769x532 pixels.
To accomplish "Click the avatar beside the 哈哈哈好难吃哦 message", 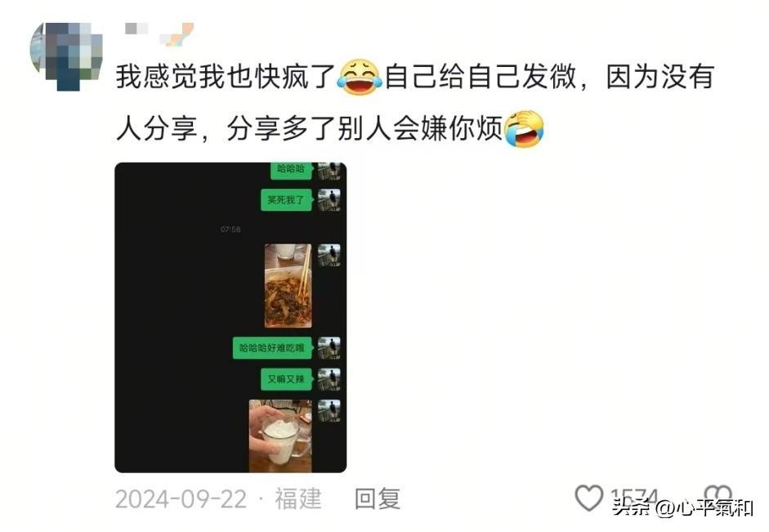I will coord(329,348).
